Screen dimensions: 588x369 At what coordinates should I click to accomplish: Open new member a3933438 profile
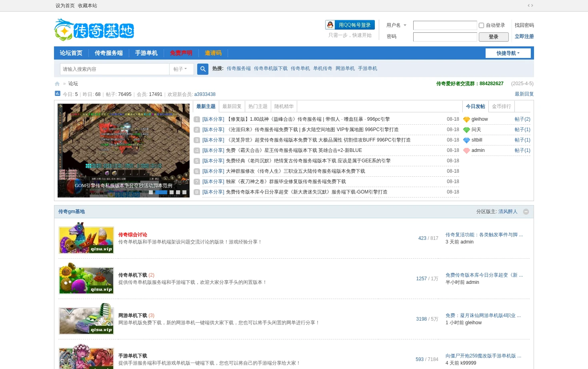205,94
